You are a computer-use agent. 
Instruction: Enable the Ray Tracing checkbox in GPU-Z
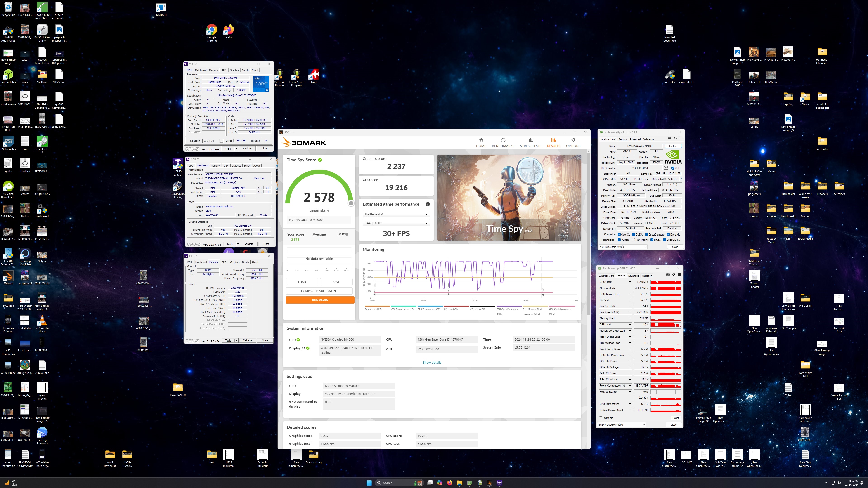click(633, 240)
